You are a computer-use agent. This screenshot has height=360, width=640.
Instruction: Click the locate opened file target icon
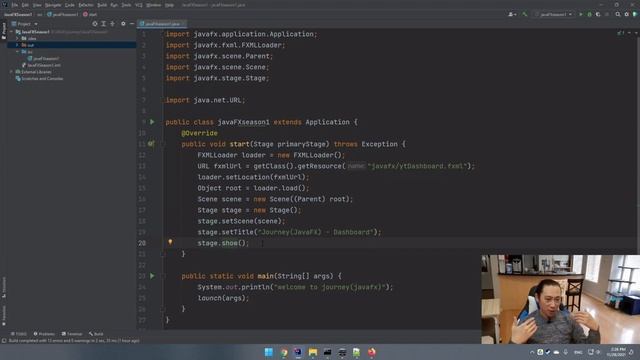point(95,24)
